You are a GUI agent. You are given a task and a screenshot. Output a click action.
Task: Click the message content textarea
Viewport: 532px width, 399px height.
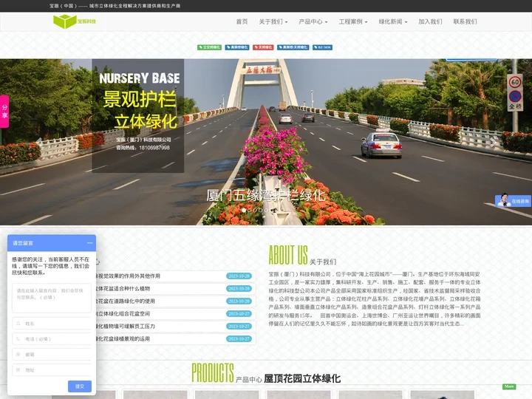tap(52, 298)
